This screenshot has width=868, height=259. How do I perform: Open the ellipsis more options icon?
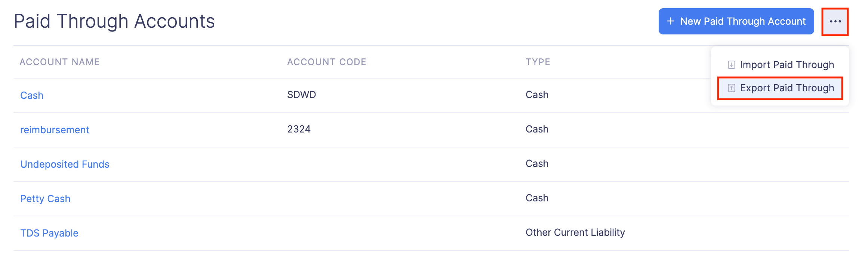(835, 21)
